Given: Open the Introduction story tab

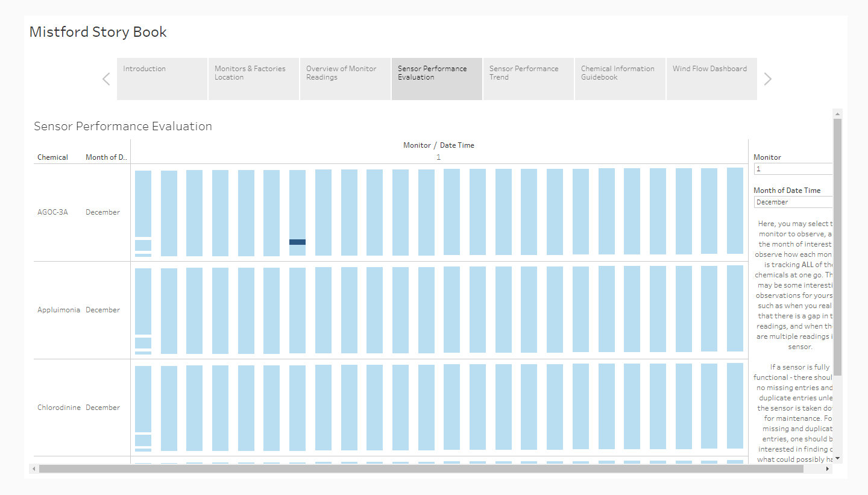Looking at the screenshot, I should [x=162, y=79].
